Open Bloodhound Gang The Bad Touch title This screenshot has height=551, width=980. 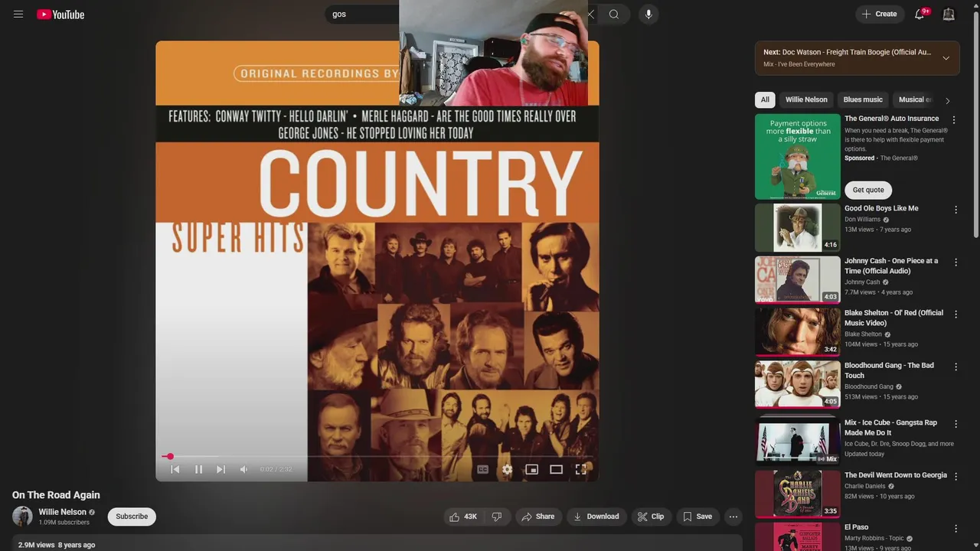point(889,370)
